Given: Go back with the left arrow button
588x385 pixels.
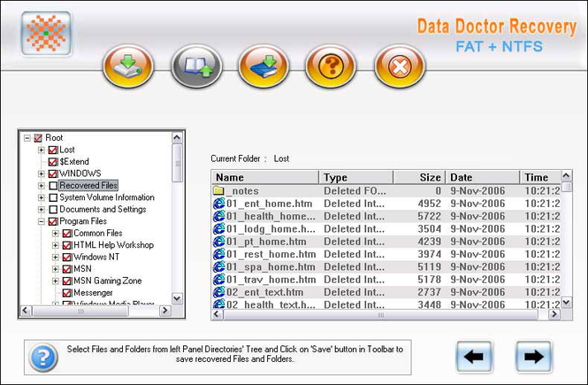Looking at the screenshot, I should click(x=474, y=357).
